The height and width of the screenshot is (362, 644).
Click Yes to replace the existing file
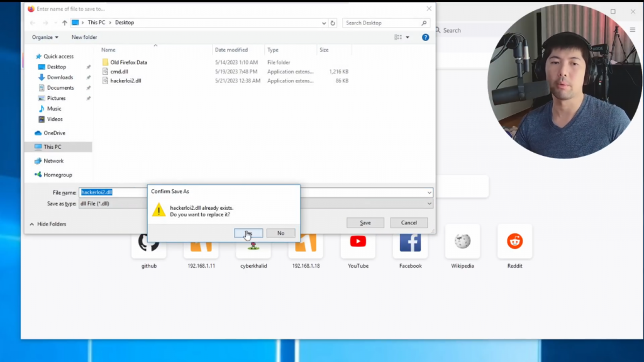[x=248, y=233]
